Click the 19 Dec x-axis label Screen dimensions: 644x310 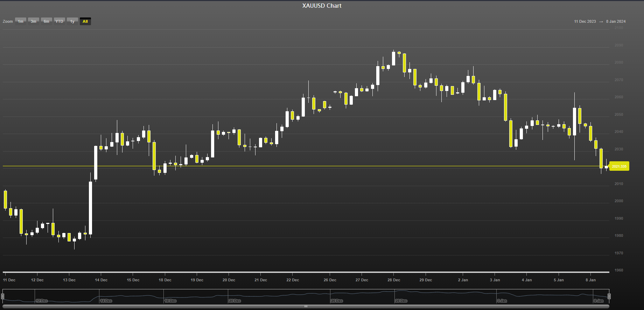coord(197,280)
